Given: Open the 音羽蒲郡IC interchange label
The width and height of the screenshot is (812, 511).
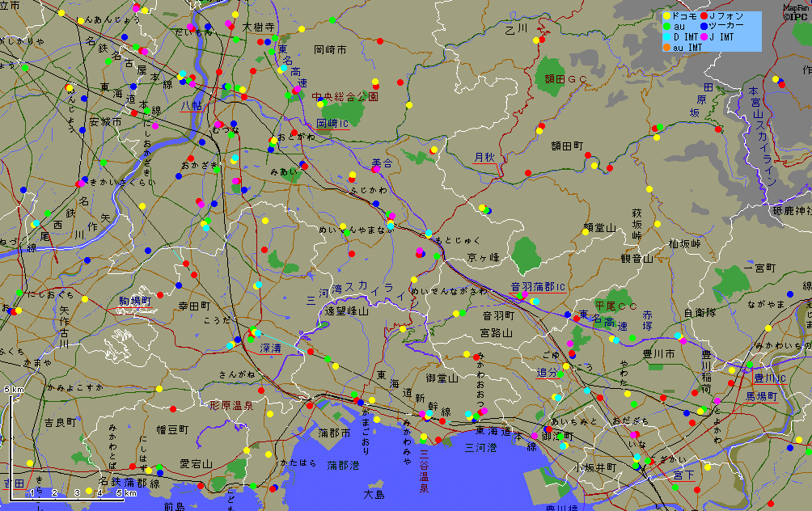Looking at the screenshot, I should [538, 287].
